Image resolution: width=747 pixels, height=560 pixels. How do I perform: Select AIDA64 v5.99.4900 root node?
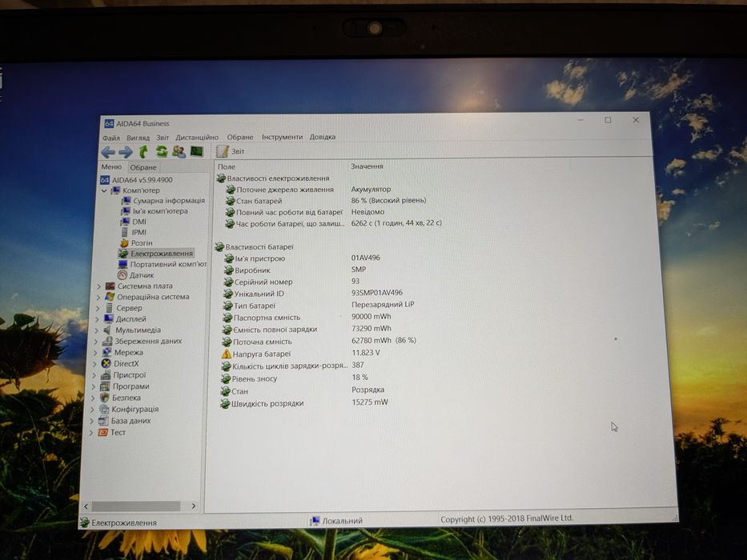coord(136,180)
